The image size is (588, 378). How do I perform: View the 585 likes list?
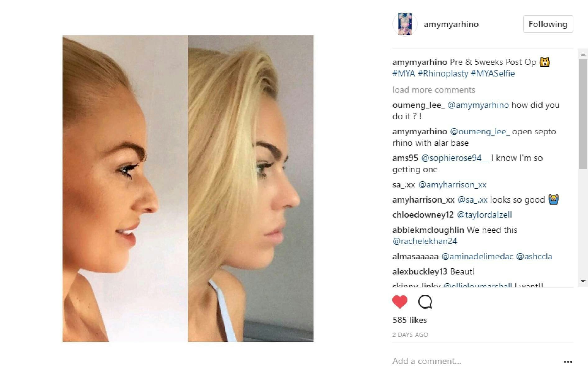click(x=410, y=320)
